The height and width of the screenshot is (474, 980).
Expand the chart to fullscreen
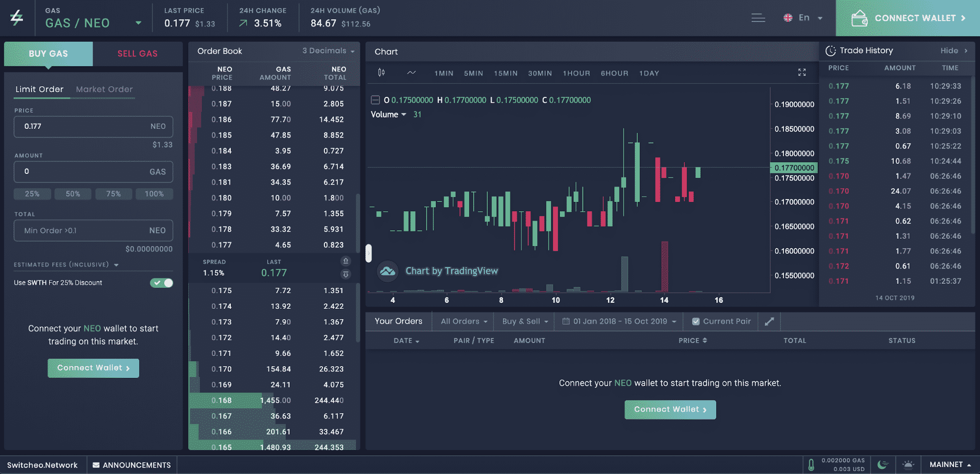(802, 72)
